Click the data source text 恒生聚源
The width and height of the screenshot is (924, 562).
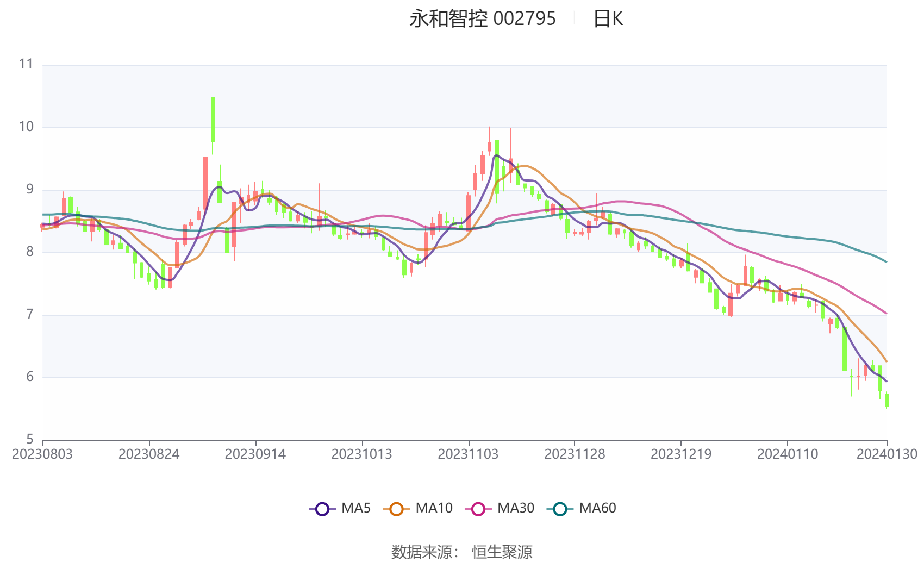point(502,552)
